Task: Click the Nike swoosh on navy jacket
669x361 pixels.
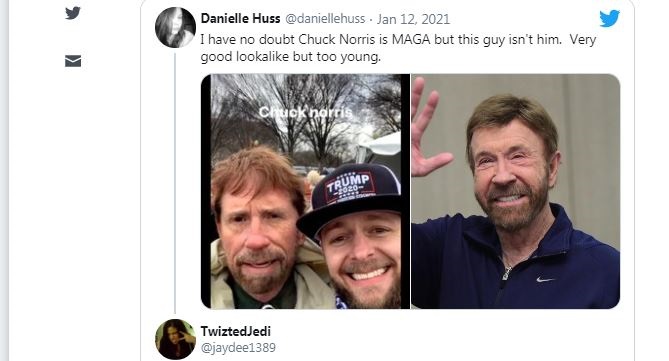Action: [546, 279]
